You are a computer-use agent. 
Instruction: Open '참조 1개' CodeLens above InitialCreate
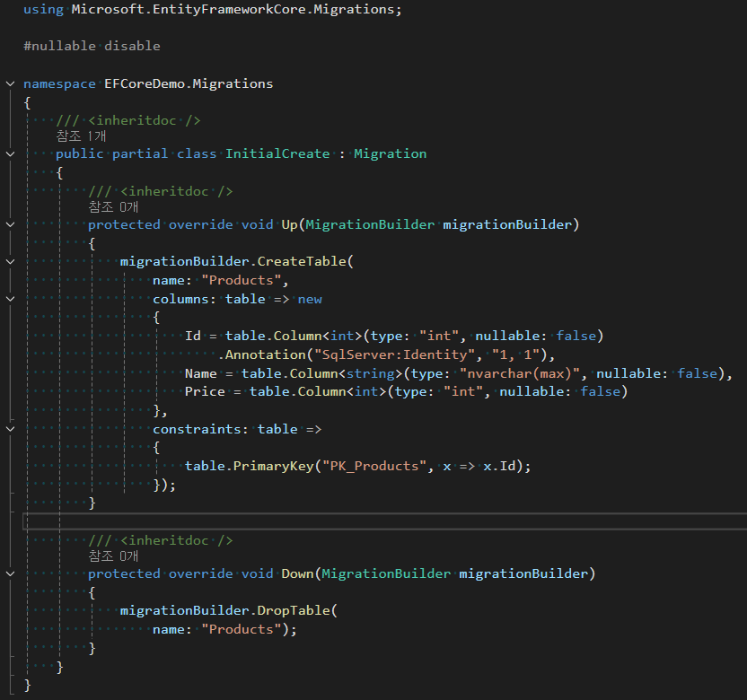tap(81, 136)
